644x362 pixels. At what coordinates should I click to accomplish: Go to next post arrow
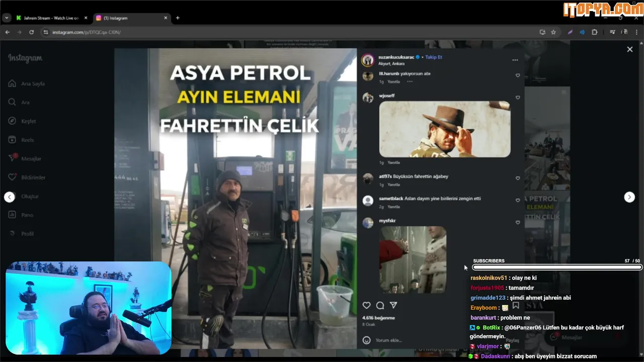pyautogui.click(x=629, y=197)
